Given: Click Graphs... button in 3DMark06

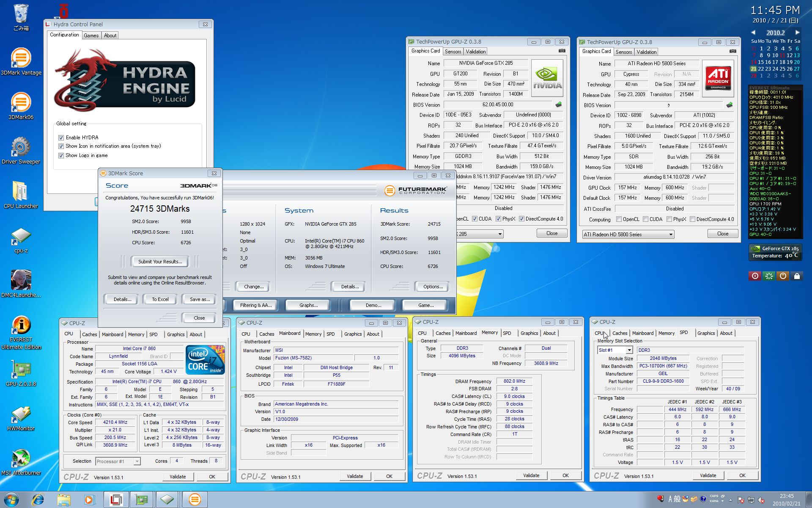Looking at the screenshot, I should pos(308,305).
